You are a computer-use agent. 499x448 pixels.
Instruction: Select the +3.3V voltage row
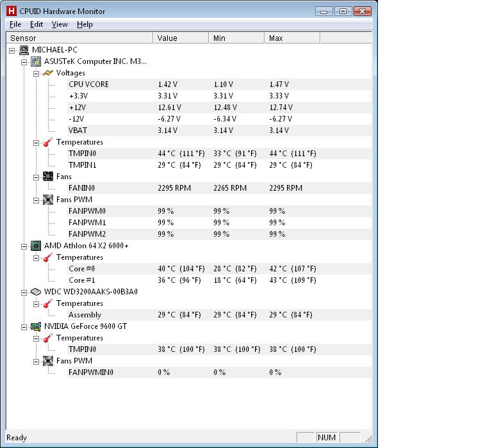tap(219, 96)
